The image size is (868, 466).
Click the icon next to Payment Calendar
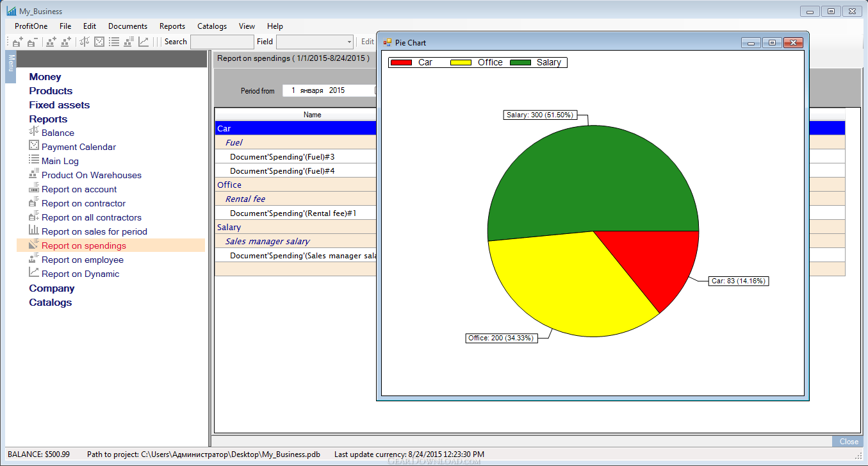coord(34,146)
